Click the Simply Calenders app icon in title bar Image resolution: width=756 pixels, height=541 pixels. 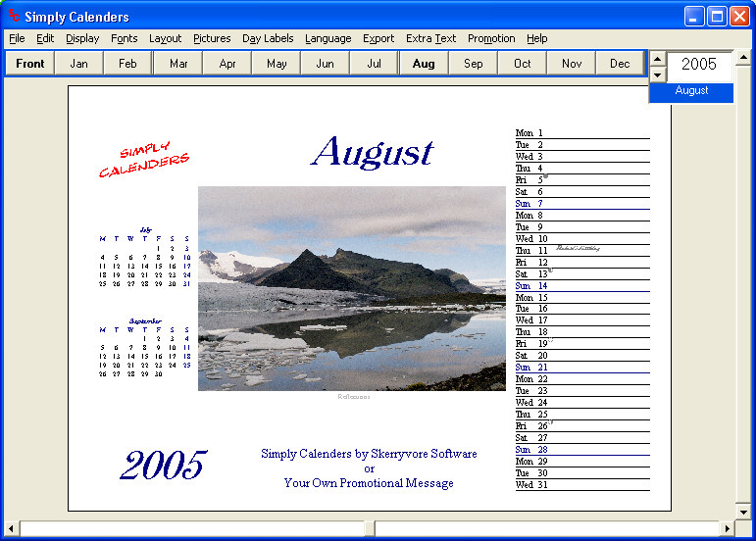tap(14, 16)
